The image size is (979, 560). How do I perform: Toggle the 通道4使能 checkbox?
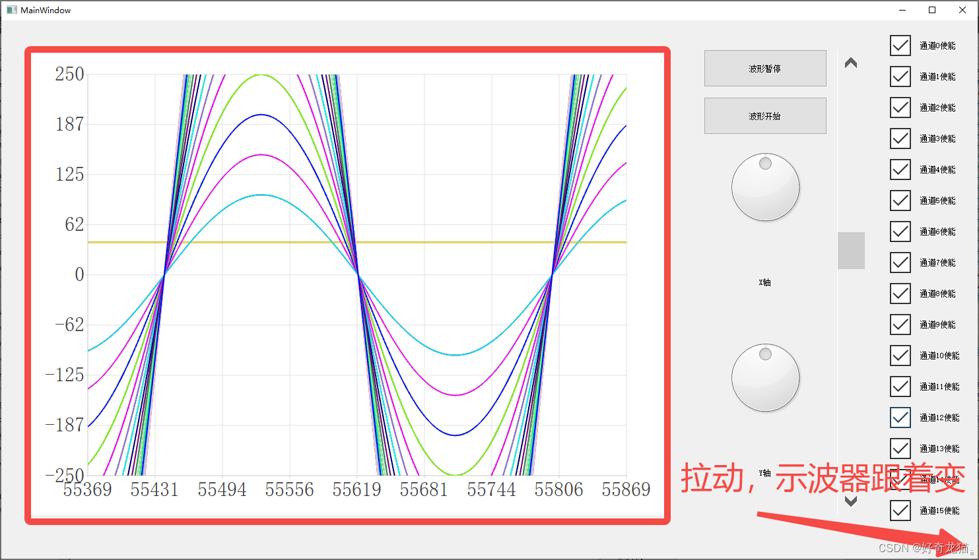point(900,170)
